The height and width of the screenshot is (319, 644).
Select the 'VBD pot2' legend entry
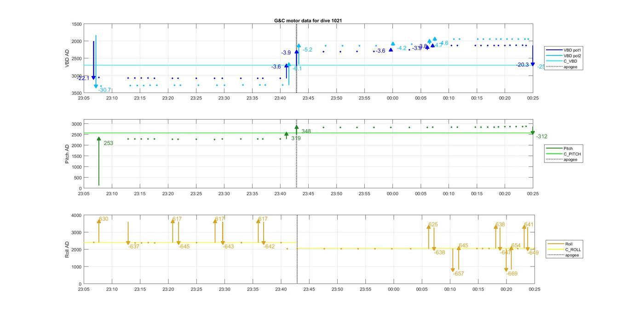[564, 56]
